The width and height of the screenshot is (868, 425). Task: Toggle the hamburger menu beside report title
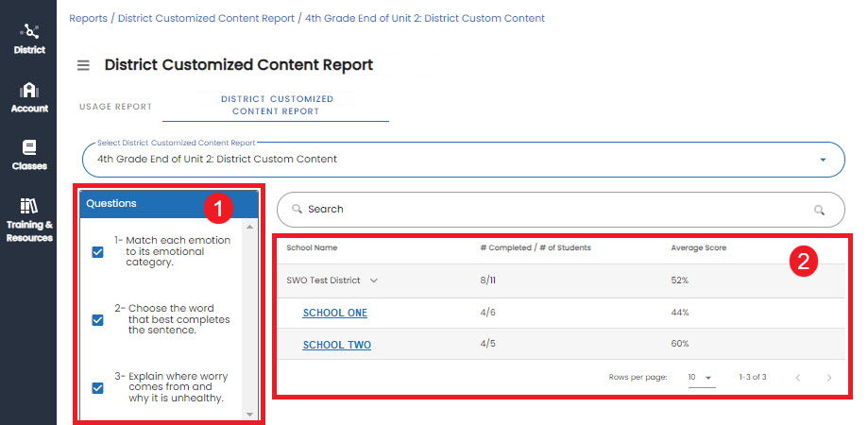coord(83,65)
